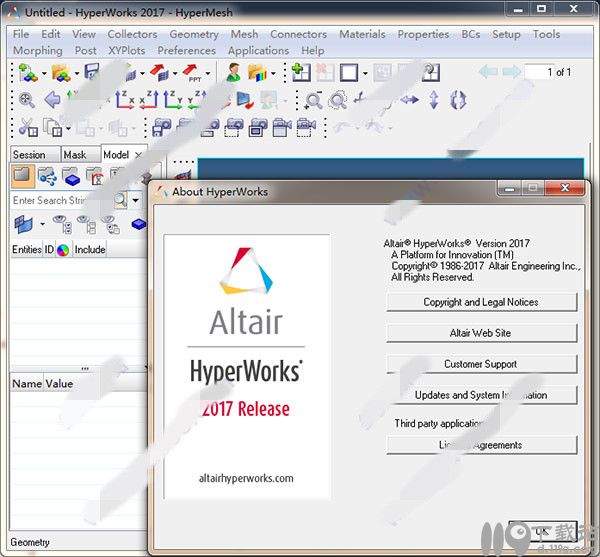Screen dimensions: 600x557
Task: Click the Previous View left arrow icon
Action: coord(52,100)
